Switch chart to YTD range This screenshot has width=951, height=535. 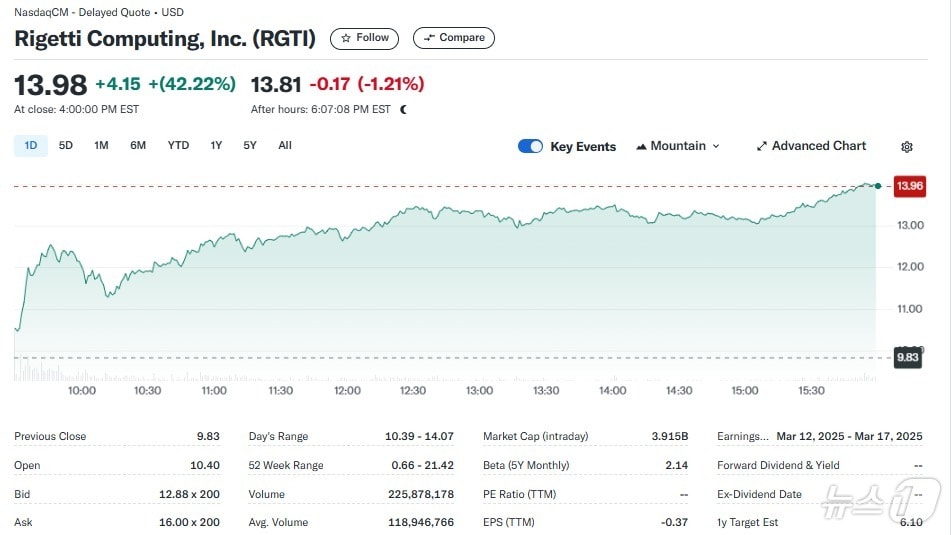tap(178, 145)
